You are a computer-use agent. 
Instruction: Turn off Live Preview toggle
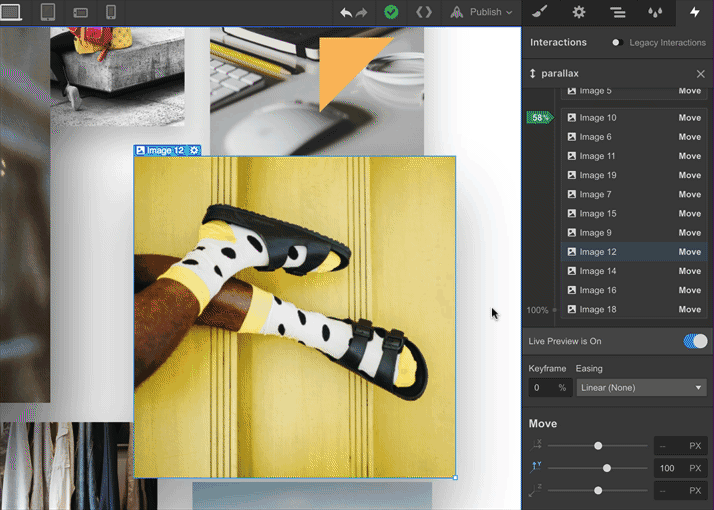(x=695, y=341)
